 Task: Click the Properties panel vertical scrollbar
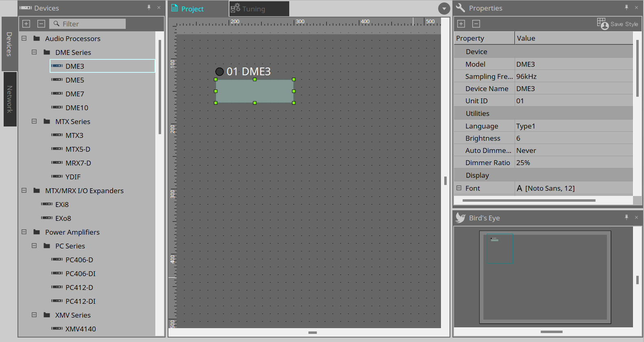[x=637, y=68]
